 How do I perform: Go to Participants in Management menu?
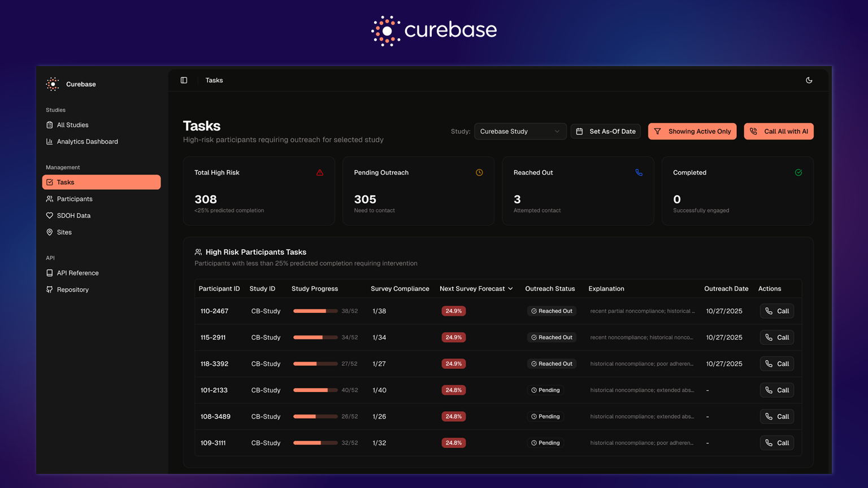tap(75, 199)
